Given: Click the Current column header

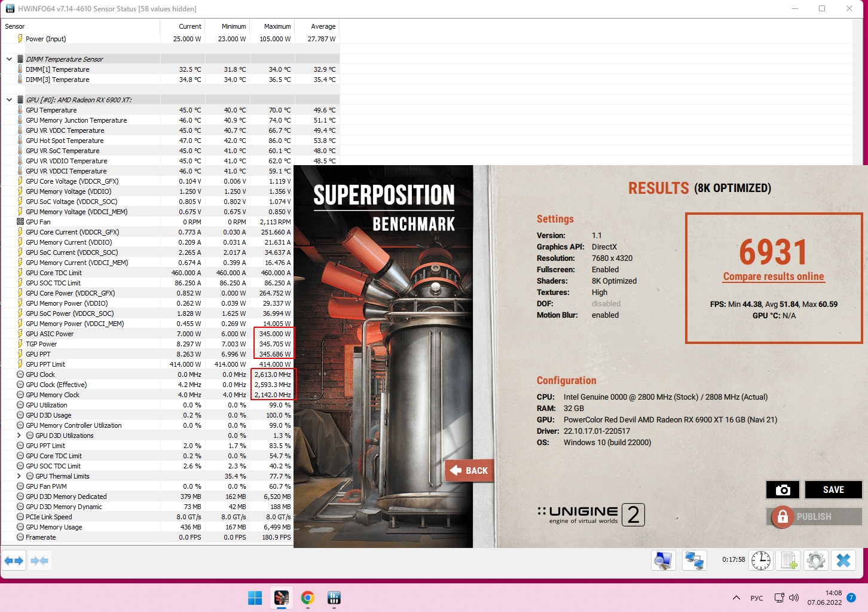Looking at the screenshot, I should click(183, 26).
